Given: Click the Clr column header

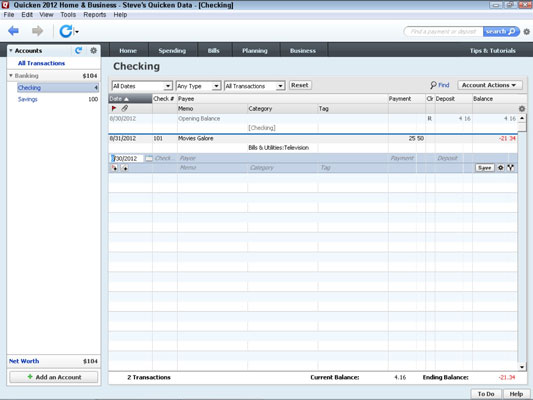Looking at the screenshot, I should click(430, 99).
